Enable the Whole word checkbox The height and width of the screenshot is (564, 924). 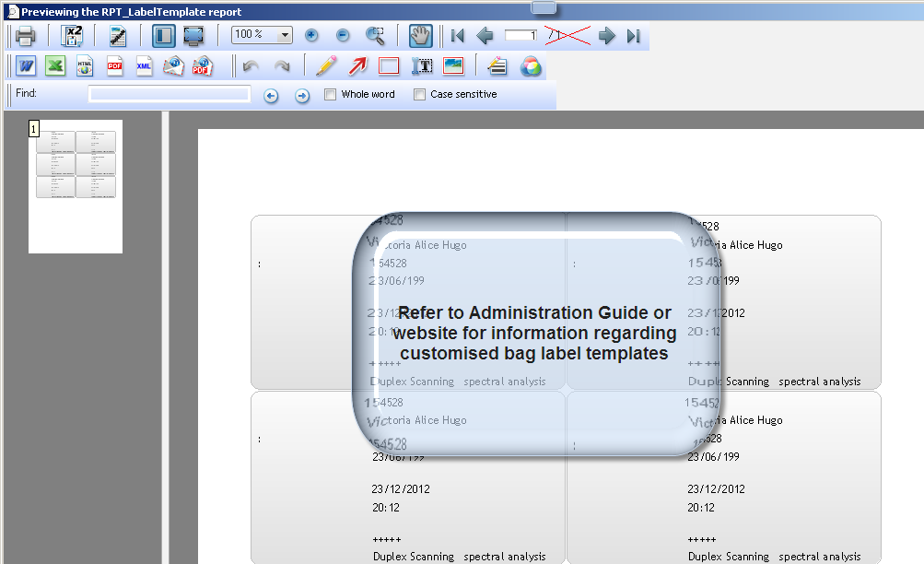coord(330,94)
